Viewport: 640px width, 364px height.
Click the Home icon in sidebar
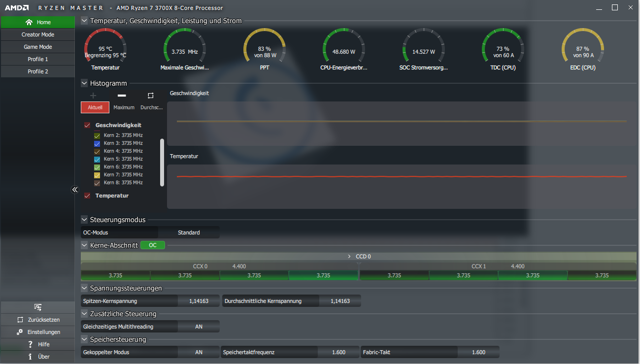click(x=29, y=22)
